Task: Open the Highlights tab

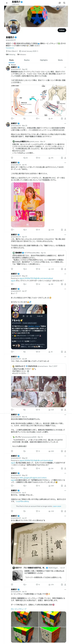Action: (44, 60)
